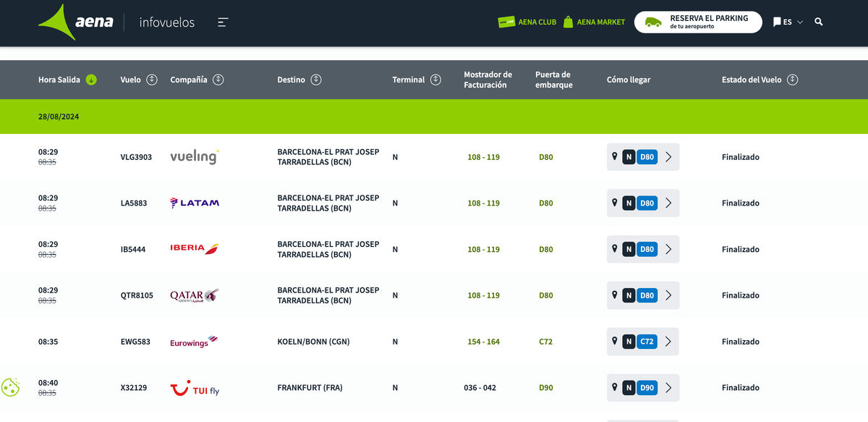This screenshot has height=422, width=868.
Task: Expand directions for flight VLG3903 gate D80
Action: (x=668, y=157)
